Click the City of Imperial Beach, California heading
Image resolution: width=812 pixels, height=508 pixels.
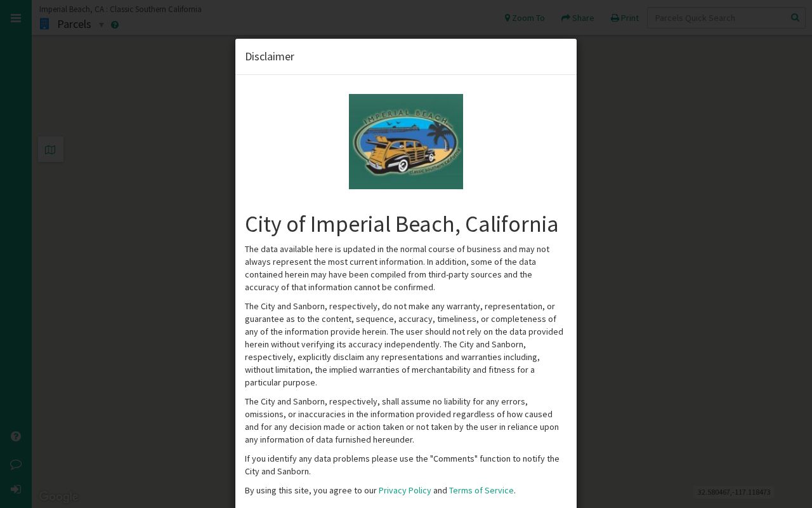coord(402,224)
